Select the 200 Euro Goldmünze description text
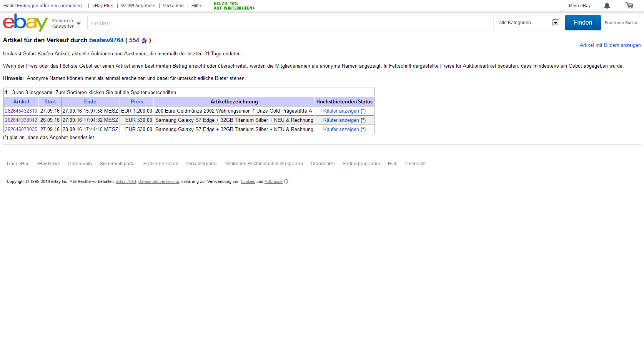This screenshot has width=644, height=349. [x=234, y=111]
